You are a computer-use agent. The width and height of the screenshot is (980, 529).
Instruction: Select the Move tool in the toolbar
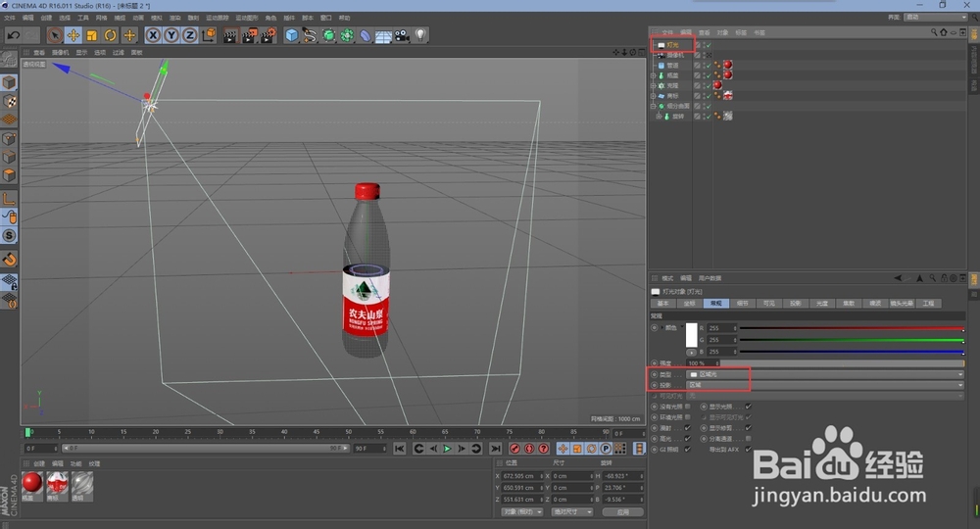pos(73,35)
